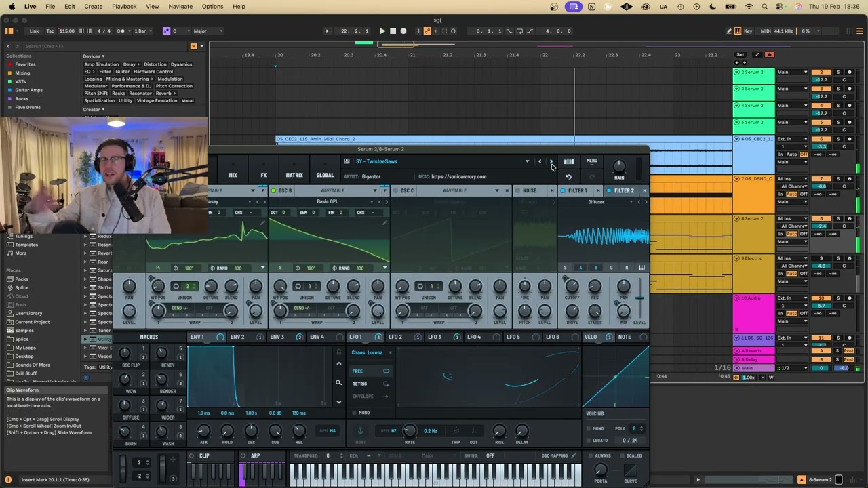Click the magnifier zoom icon in the envelope editor
868x488 pixels.
coord(339,383)
